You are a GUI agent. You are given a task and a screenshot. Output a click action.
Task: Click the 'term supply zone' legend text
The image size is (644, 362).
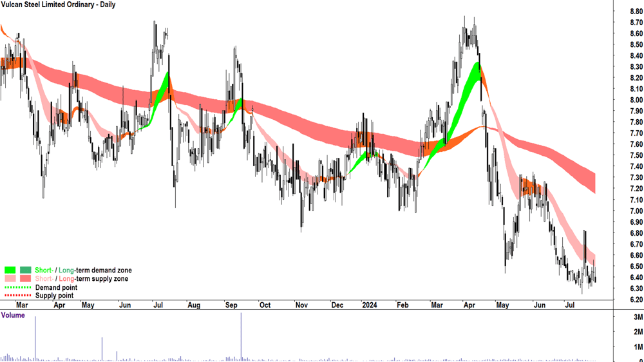[102, 279]
